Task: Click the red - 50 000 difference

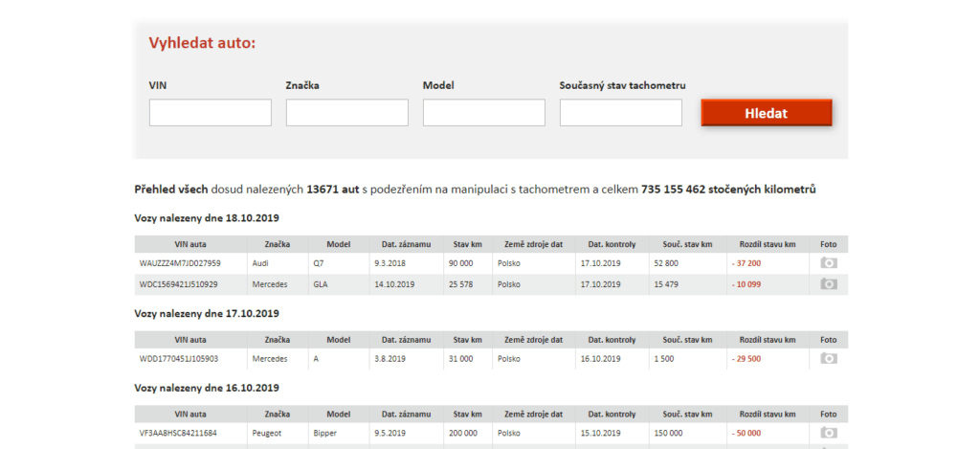Action: tap(746, 433)
